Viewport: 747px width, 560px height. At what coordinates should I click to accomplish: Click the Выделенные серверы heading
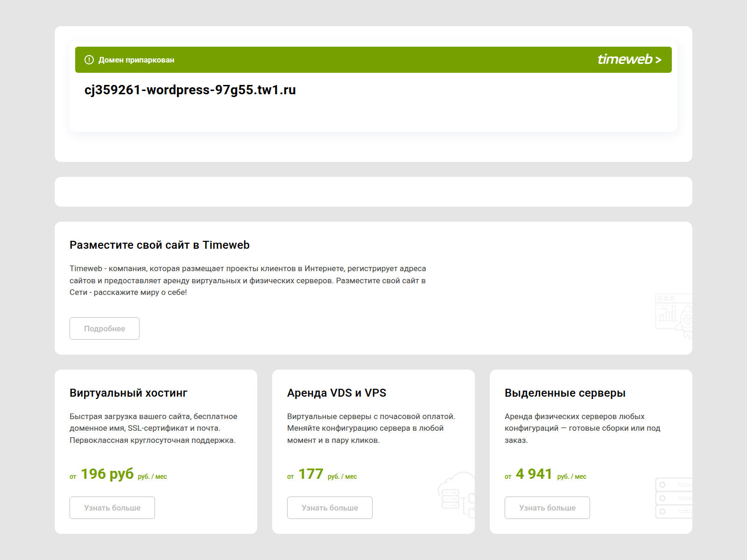(x=565, y=393)
